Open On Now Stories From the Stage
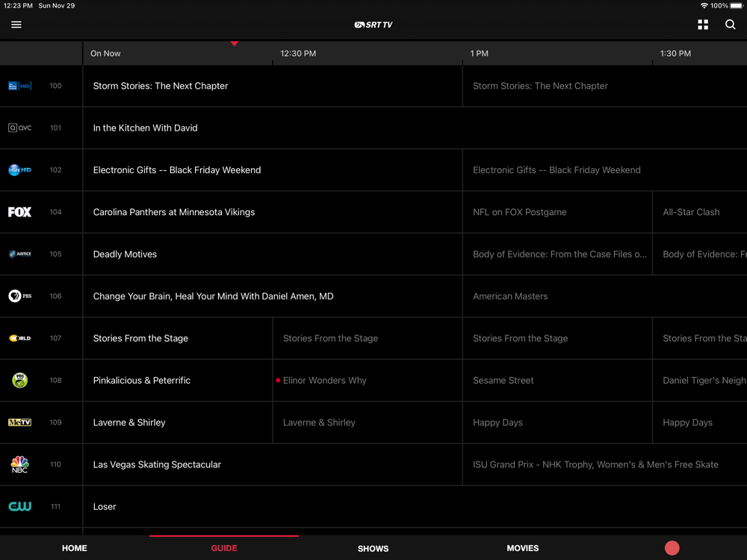Screen dimensions: 747x560 tap(178, 338)
